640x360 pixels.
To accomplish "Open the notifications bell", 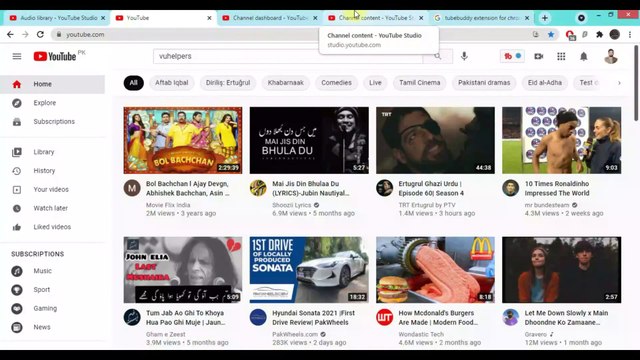I will [584, 56].
